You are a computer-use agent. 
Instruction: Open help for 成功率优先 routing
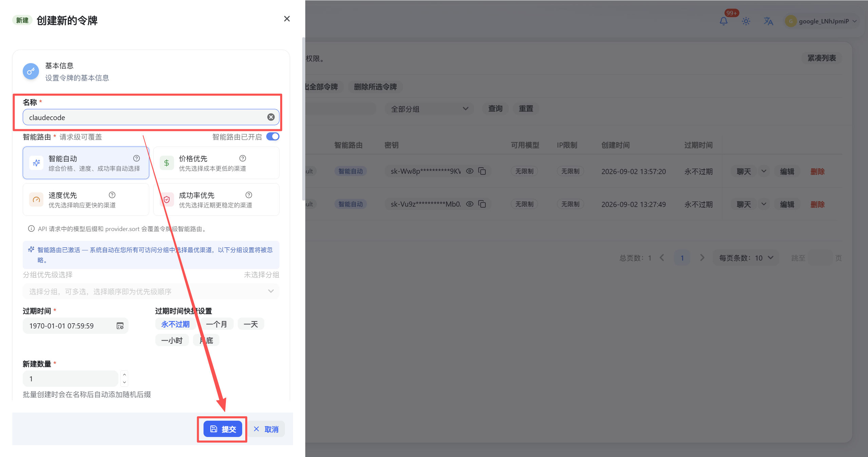(x=249, y=195)
